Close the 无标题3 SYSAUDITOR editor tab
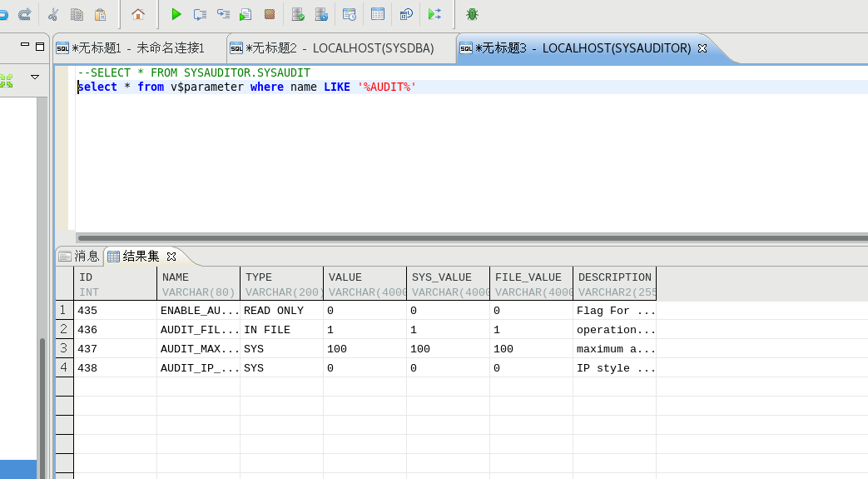This screenshot has height=479, width=868. pos(702,48)
